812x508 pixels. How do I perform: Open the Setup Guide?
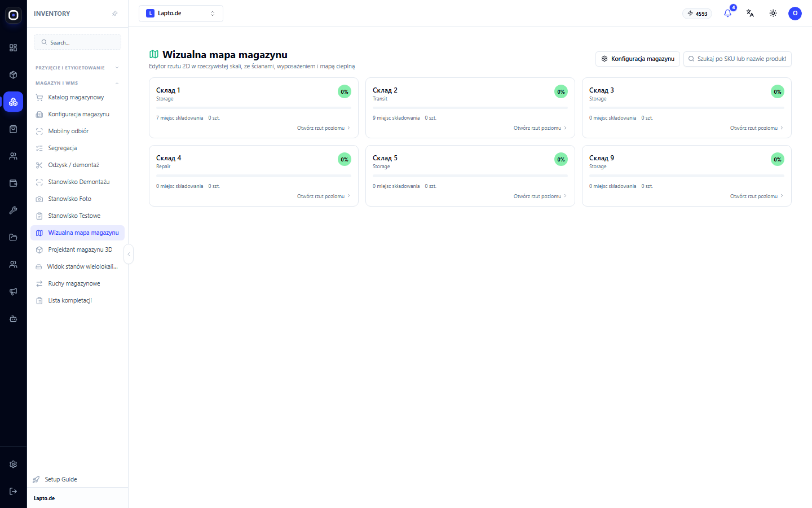[55, 479]
